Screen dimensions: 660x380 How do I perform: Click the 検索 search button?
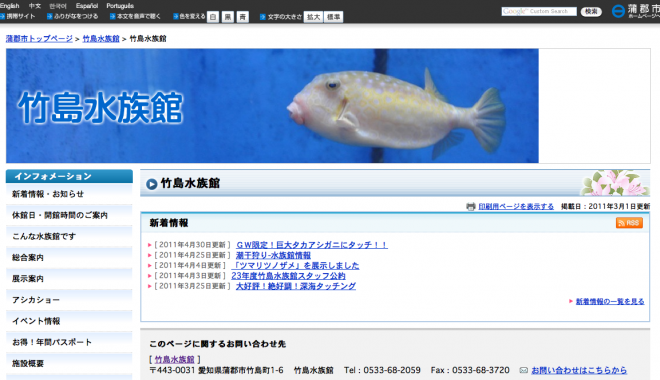591,11
